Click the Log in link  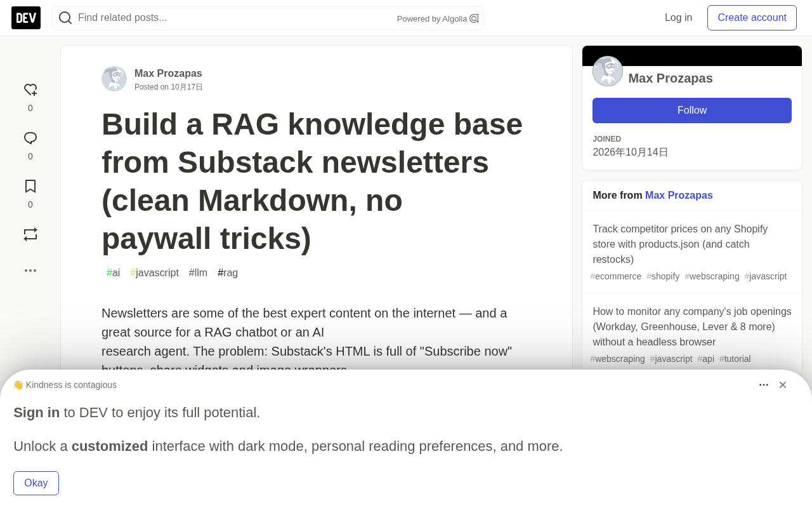tap(678, 18)
